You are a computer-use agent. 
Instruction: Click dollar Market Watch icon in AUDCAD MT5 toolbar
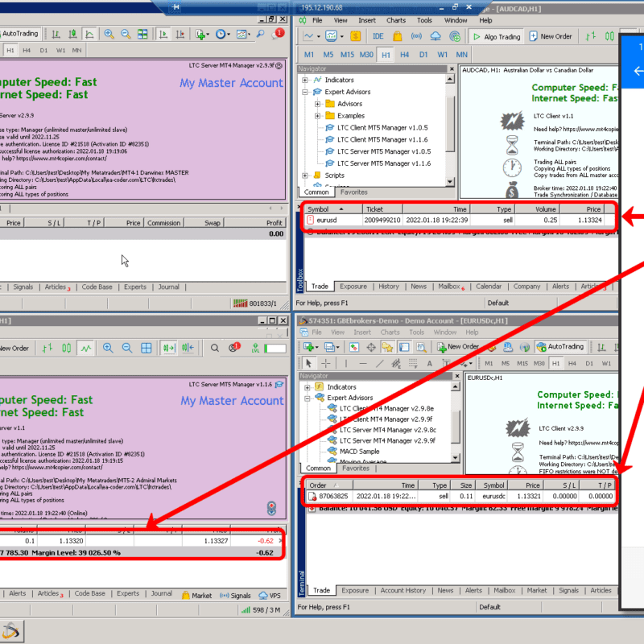[x=355, y=36]
